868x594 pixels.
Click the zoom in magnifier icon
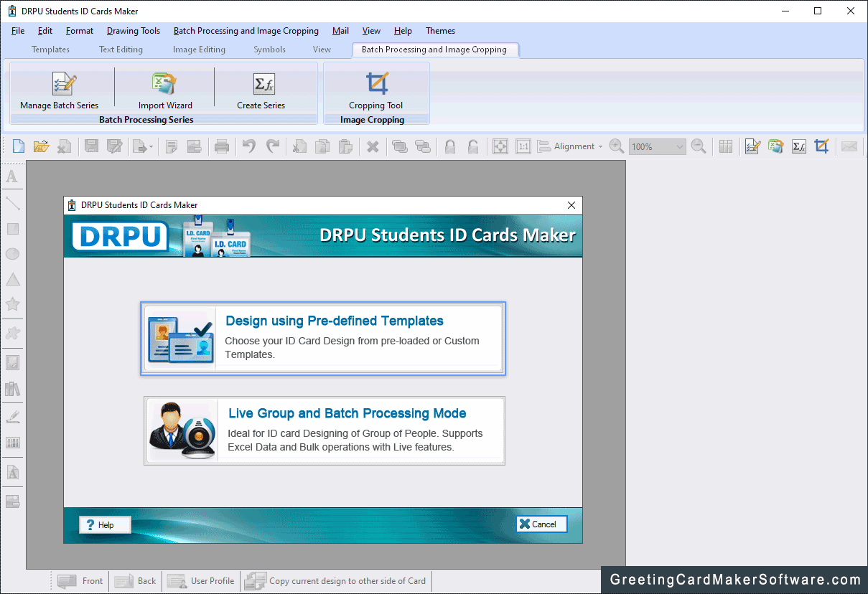coord(616,146)
